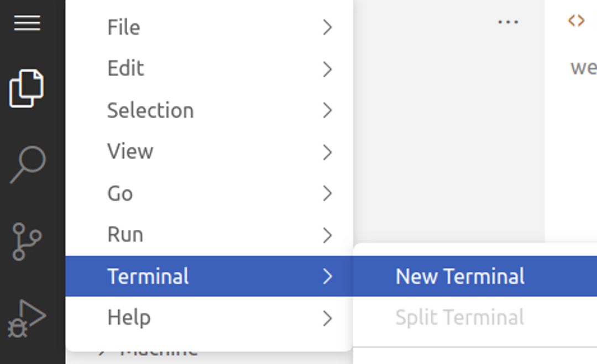Screen dimensions: 597x364
Task: Click the Go label in the menu
Action: [x=120, y=193]
